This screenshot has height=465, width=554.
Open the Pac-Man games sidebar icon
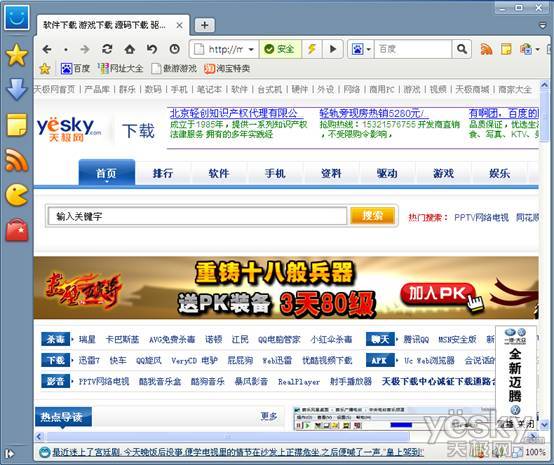click(x=17, y=195)
